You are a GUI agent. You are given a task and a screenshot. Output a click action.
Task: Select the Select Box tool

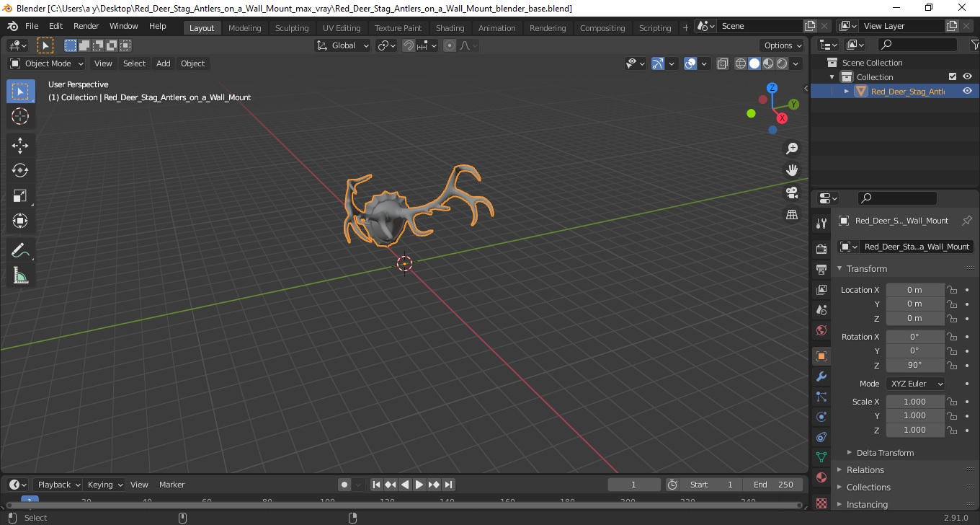coord(20,92)
